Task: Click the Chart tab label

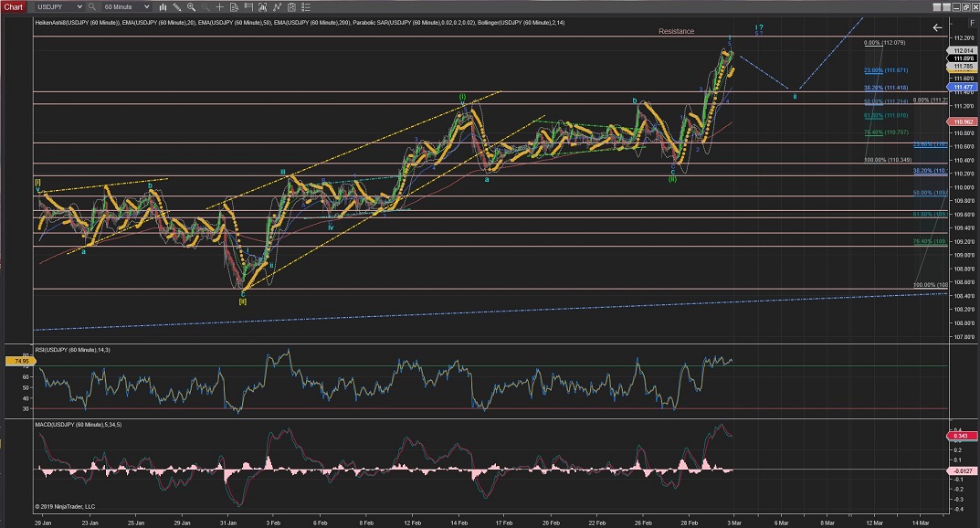Action: 15,6
